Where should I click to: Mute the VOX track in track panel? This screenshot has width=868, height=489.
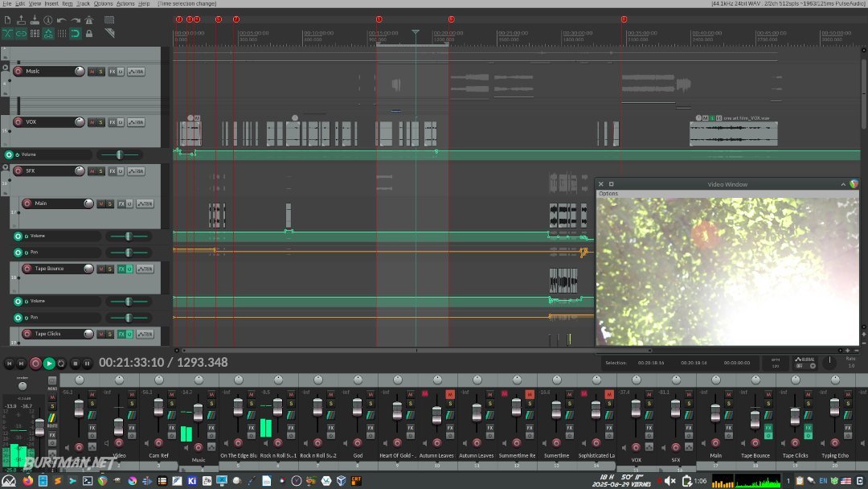[92, 122]
